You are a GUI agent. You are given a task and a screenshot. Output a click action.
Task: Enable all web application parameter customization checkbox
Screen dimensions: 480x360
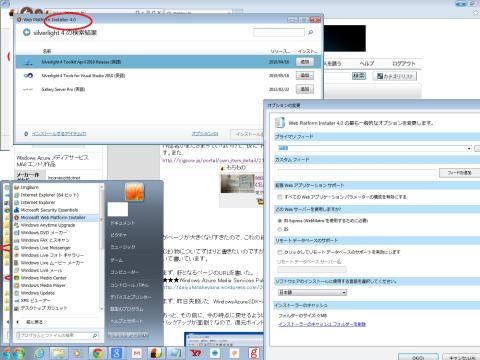click(x=280, y=197)
